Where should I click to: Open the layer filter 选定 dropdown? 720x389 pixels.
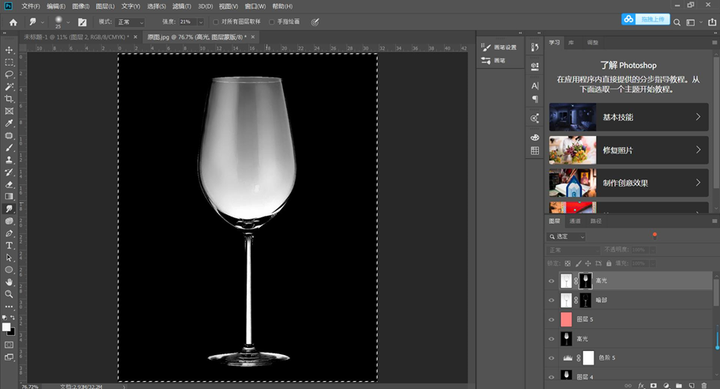pyautogui.click(x=566, y=237)
